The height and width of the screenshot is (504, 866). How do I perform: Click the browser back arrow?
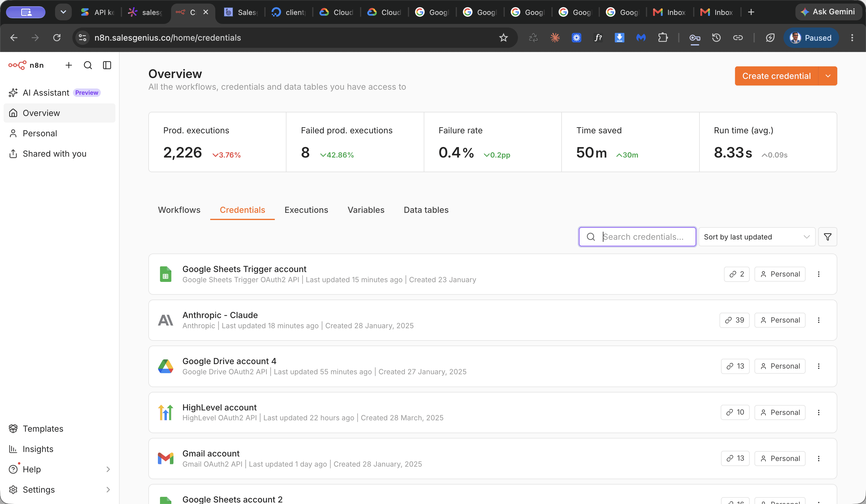pyautogui.click(x=14, y=38)
